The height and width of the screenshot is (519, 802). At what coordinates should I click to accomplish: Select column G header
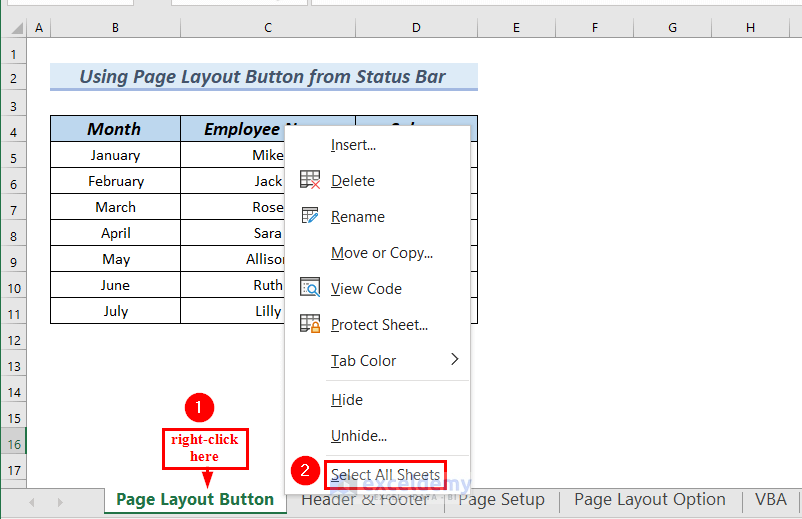pos(672,28)
